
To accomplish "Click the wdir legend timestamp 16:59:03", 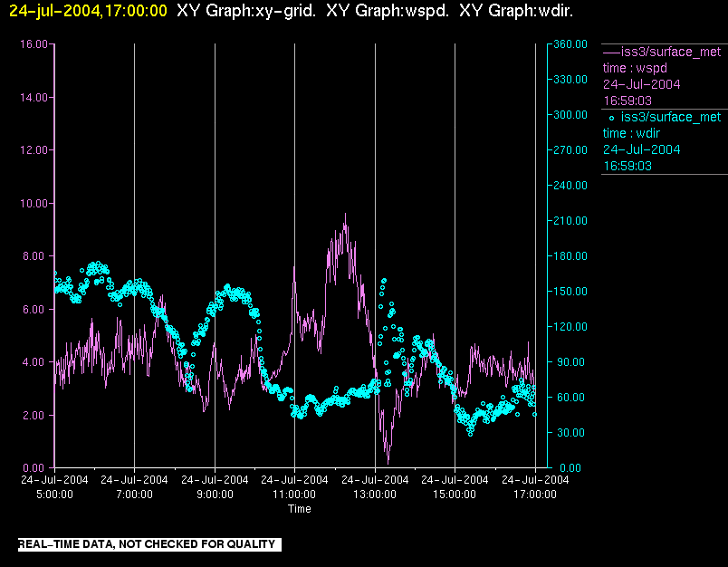I will point(627,166).
